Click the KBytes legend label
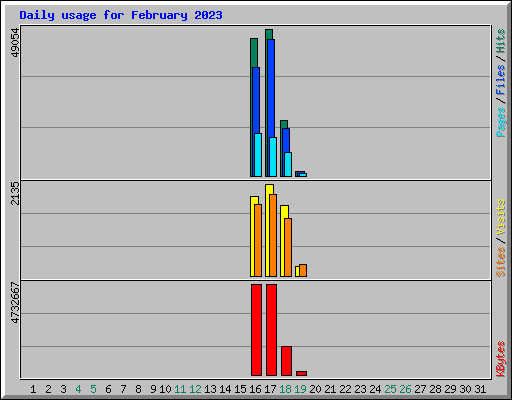This screenshot has height=400, width=512. [501, 359]
